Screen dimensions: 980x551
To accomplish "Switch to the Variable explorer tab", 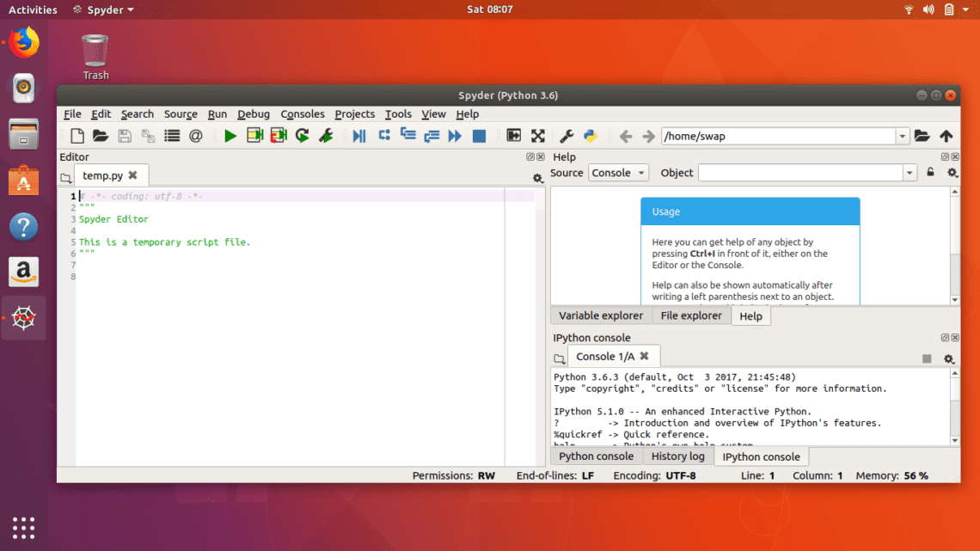I will (x=601, y=315).
